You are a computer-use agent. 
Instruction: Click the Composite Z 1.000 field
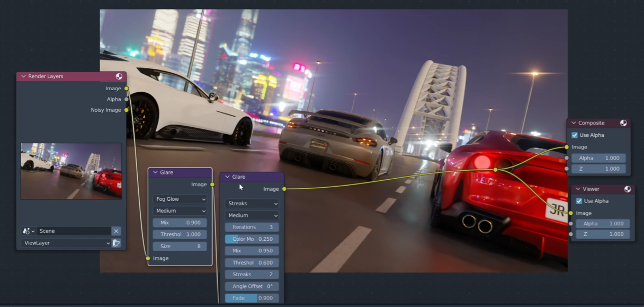click(x=599, y=169)
